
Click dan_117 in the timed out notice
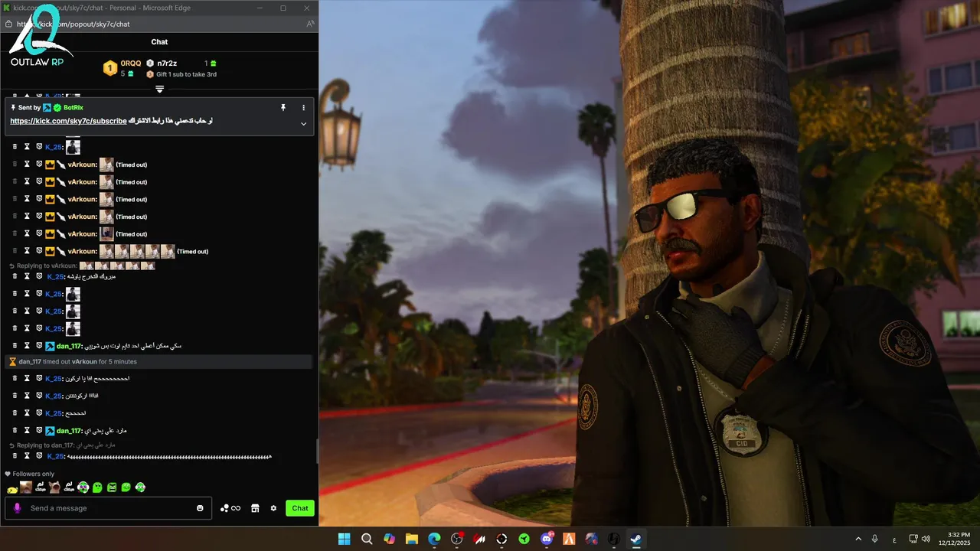pyautogui.click(x=30, y=361)
